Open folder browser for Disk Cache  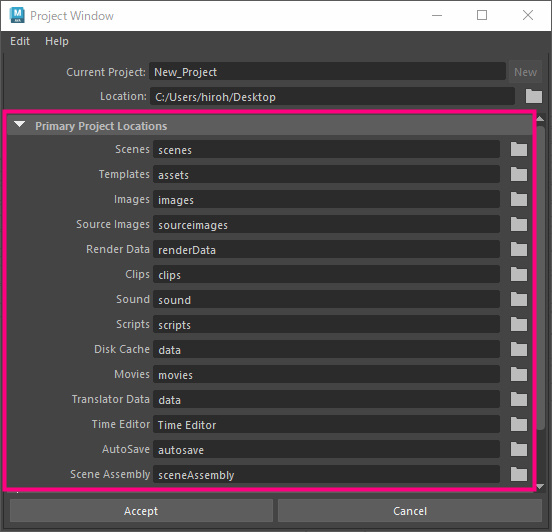(x=519, y=349)
